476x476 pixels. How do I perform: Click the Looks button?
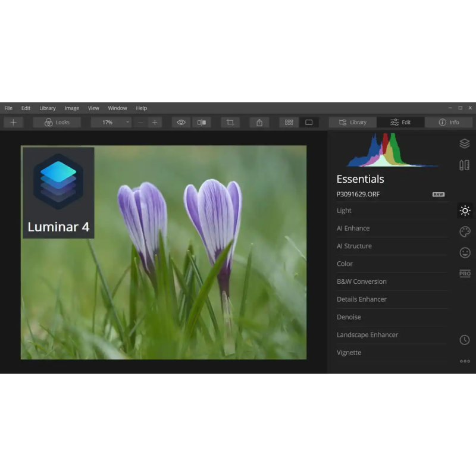[x=57, y=122]
